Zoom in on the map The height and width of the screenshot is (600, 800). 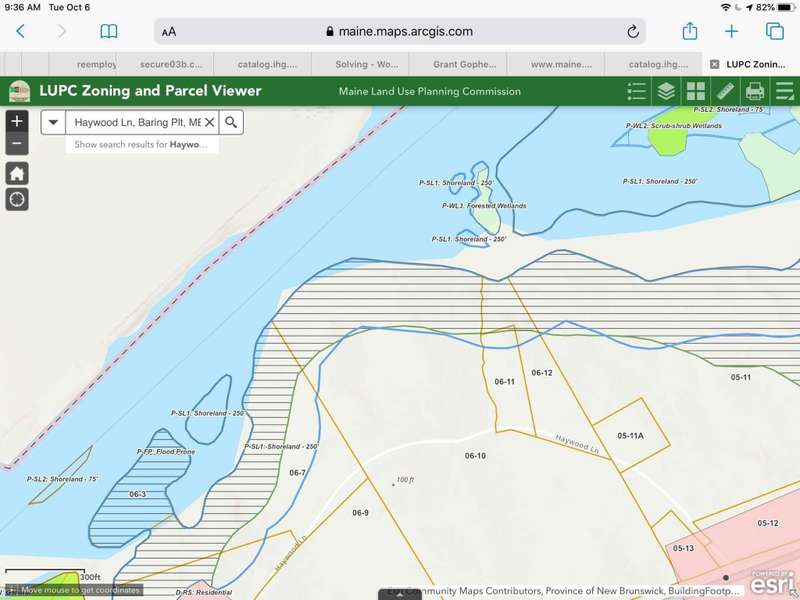17,122
